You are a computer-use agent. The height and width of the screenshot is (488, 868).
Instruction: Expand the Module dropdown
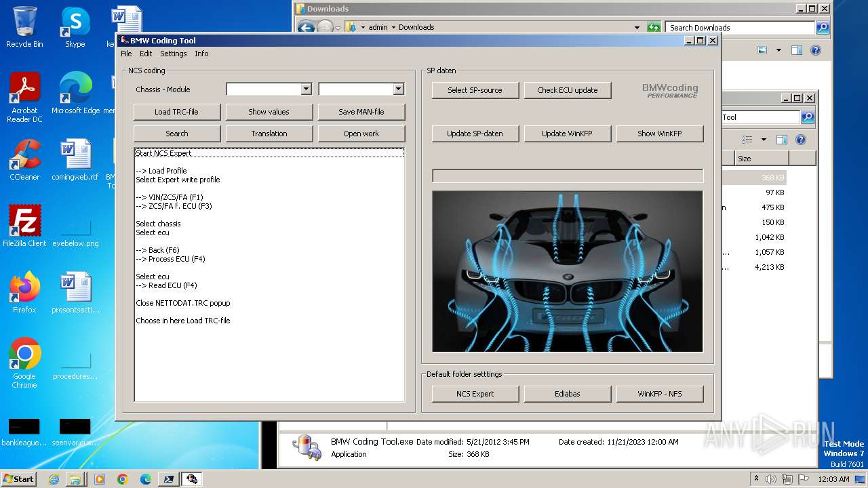click(398, 89)
